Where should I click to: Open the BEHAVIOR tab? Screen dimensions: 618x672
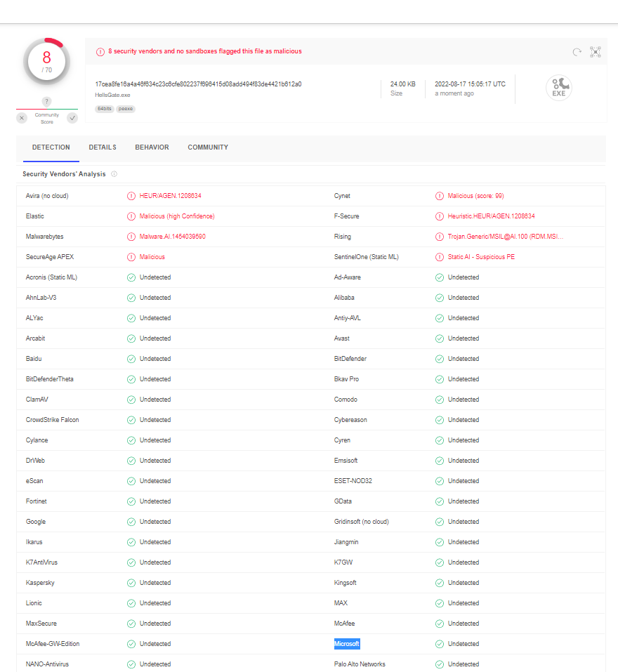(x=152, y=147)
